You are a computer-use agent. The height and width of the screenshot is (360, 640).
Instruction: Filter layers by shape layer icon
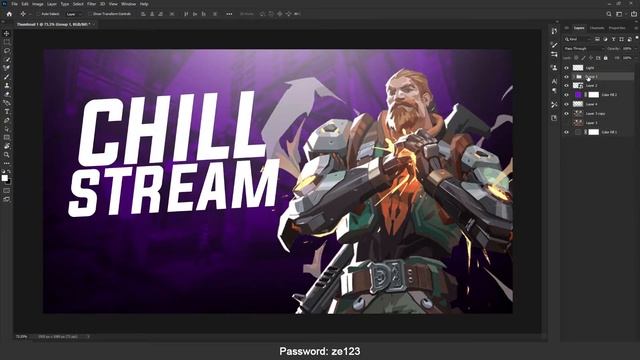click(621, 39)
